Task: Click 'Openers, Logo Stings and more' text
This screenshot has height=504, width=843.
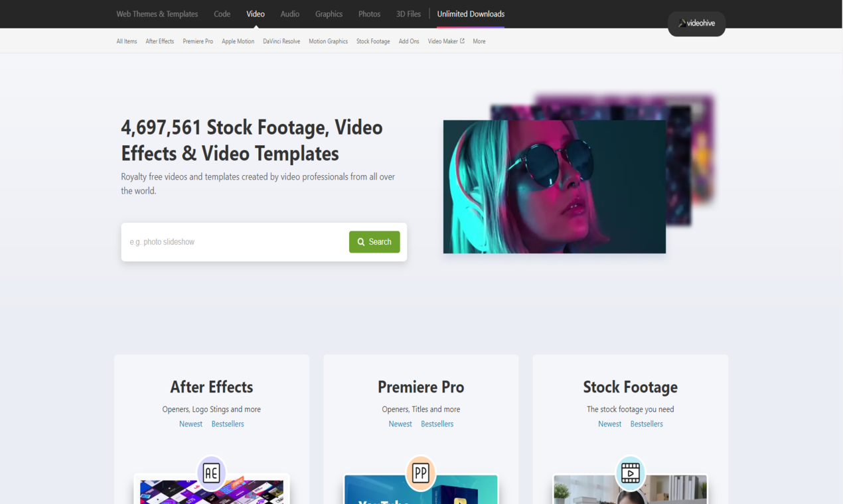Action: click(211, 409)
